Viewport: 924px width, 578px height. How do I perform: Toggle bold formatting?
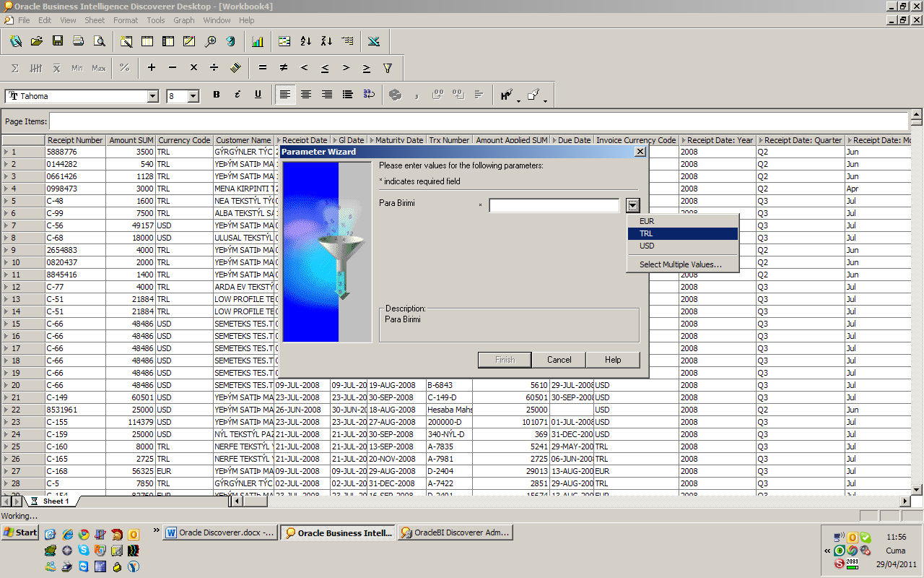216,95
